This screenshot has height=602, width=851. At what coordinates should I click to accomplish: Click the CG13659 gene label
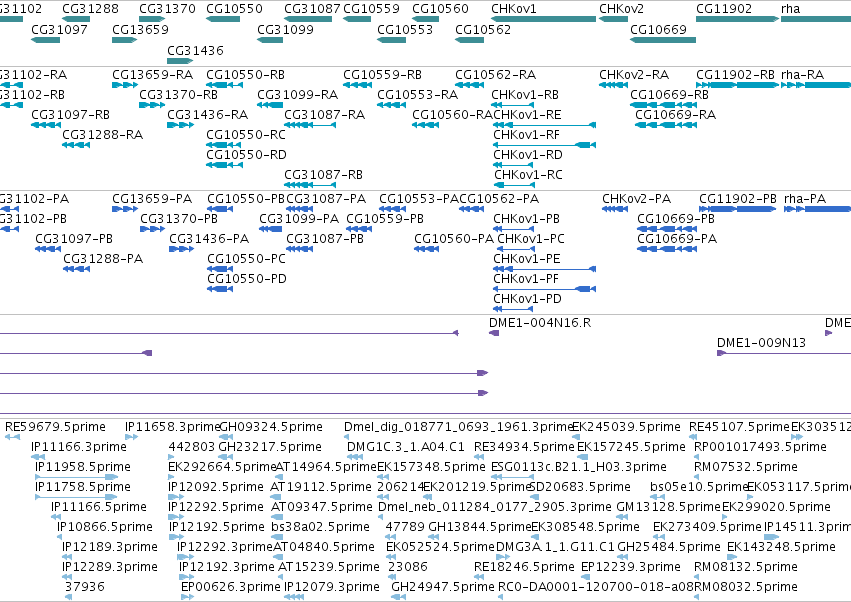tap(140, 29)
